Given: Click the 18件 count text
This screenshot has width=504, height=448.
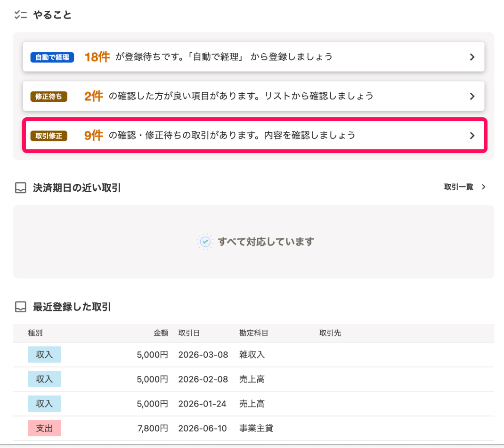Looking at the screenshot, I should coord(97,57).
